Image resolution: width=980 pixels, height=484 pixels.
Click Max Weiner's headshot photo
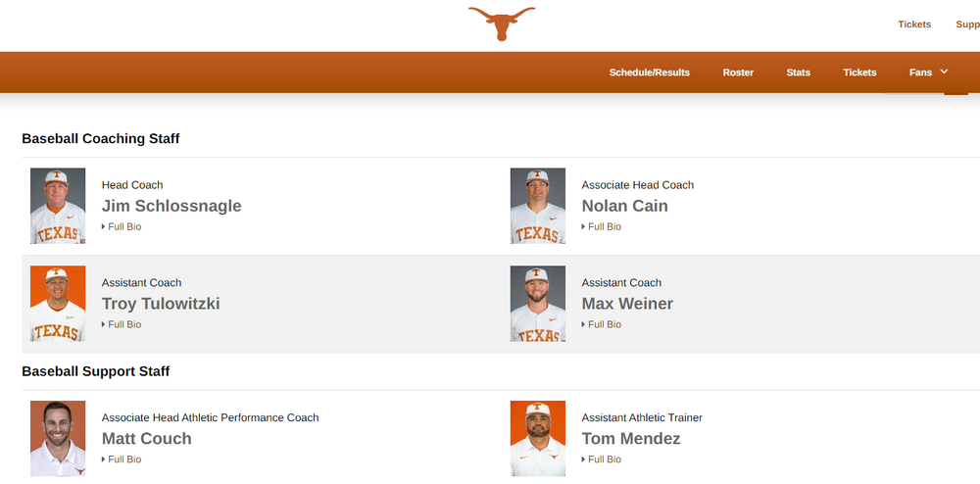(x=538, y=304)
